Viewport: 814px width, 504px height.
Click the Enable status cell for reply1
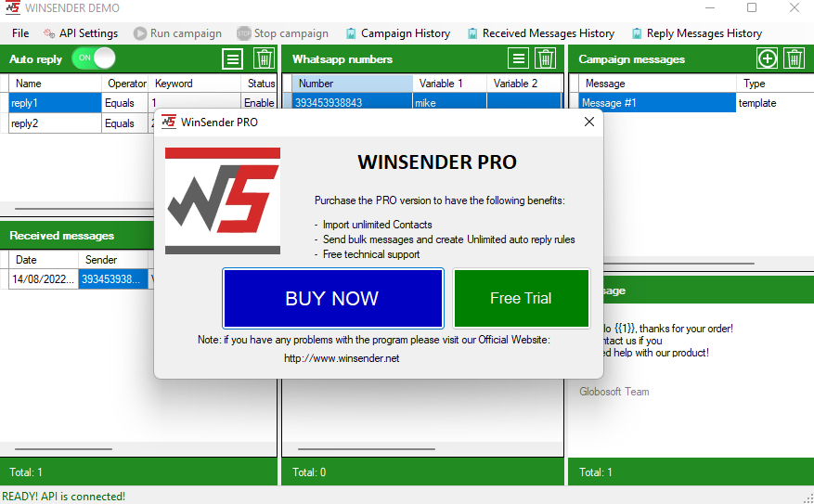click(259, 103)
